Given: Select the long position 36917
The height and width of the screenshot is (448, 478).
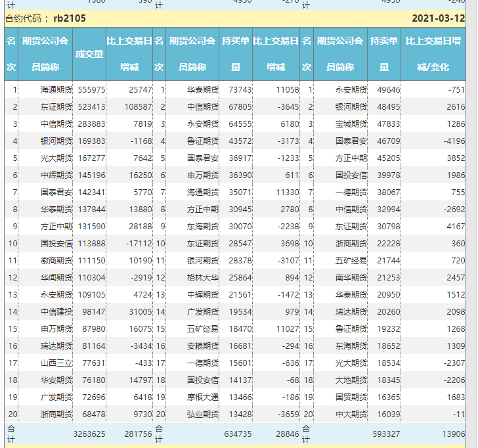Looking at the screenshot, I should tap(240, 158).
